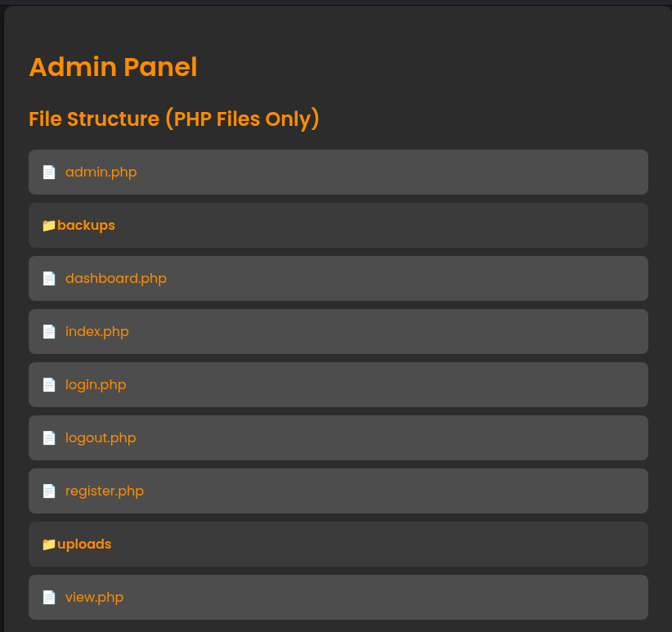This screenshot has height=632, width=672.
Task: Open the admin.php link
Action: point(101,173)
